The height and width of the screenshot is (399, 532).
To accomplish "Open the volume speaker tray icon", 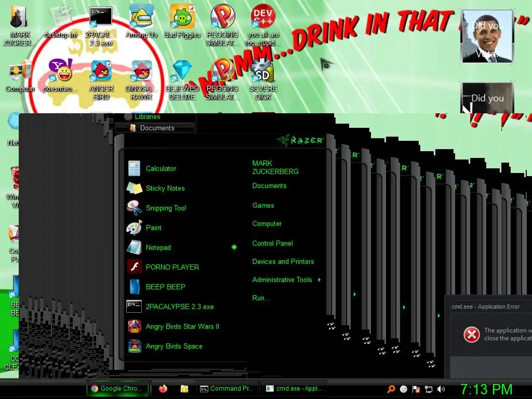I will 441,389.
